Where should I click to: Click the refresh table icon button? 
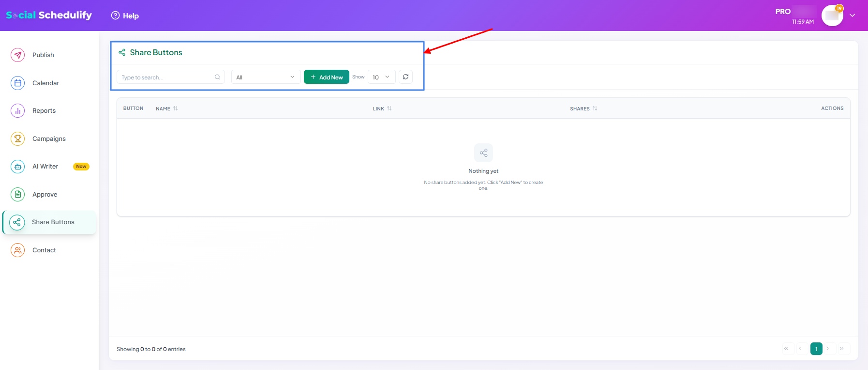click(x=405, y=77)
